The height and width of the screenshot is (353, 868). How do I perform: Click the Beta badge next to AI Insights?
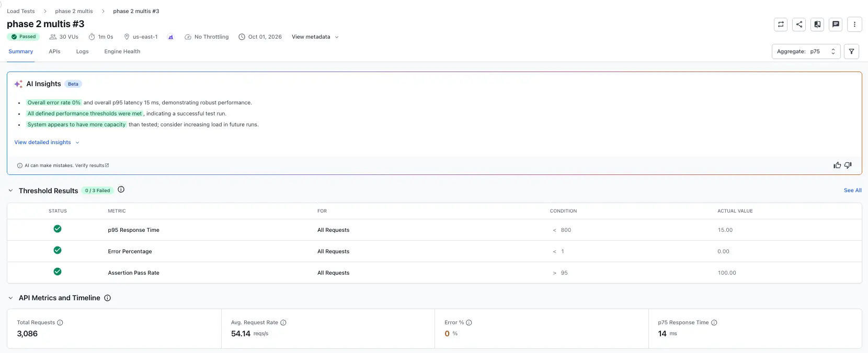pyautogui.click(x=73, y=84)
